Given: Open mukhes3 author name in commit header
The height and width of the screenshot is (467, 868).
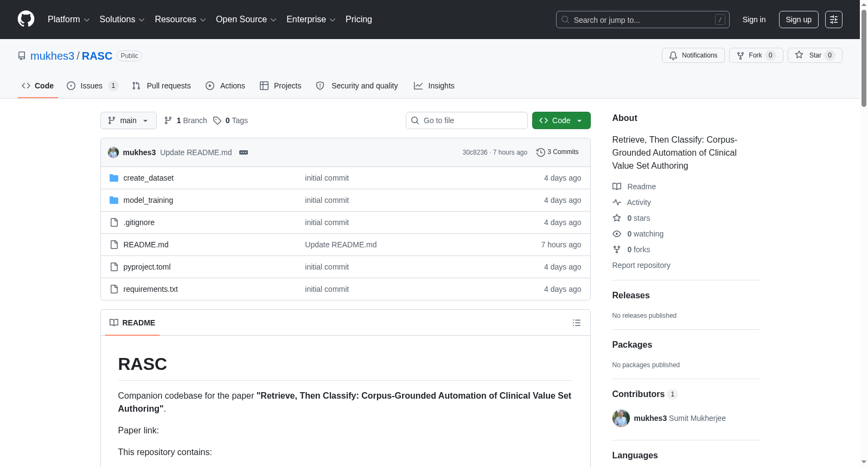Looking at the screenshot, I should pos(139,152).
